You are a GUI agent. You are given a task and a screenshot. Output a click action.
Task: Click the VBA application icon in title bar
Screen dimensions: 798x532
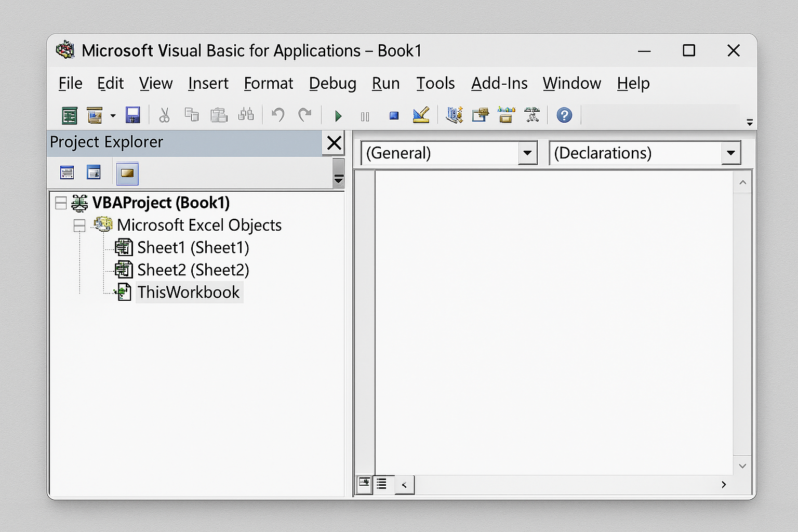coord(65,50)
